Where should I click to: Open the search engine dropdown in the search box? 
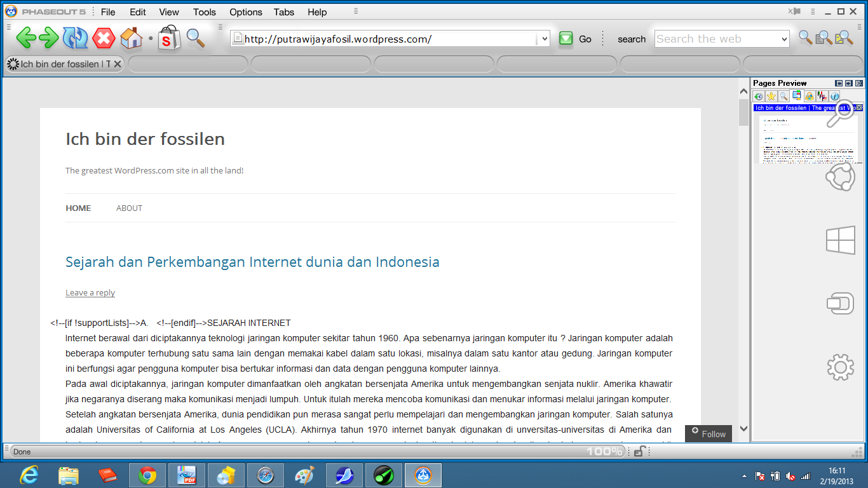point(783,39)
